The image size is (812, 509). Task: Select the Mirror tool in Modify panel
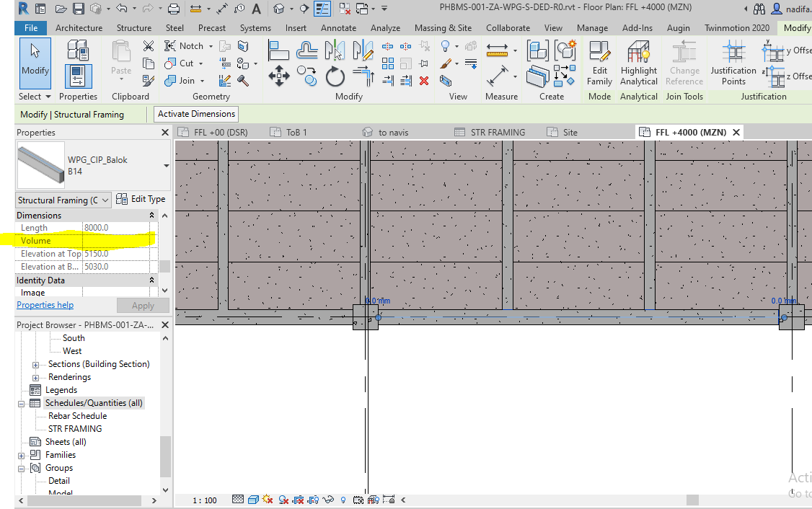coord(334,49)
